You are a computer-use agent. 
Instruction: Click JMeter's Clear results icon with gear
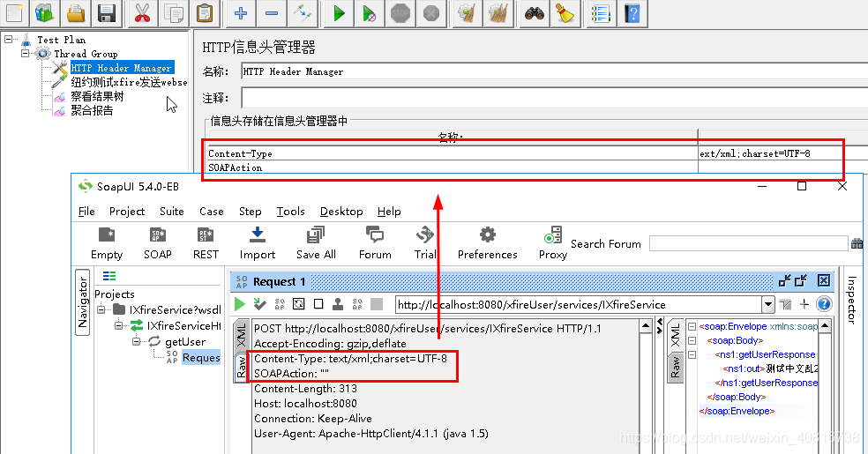pos(468,12)
